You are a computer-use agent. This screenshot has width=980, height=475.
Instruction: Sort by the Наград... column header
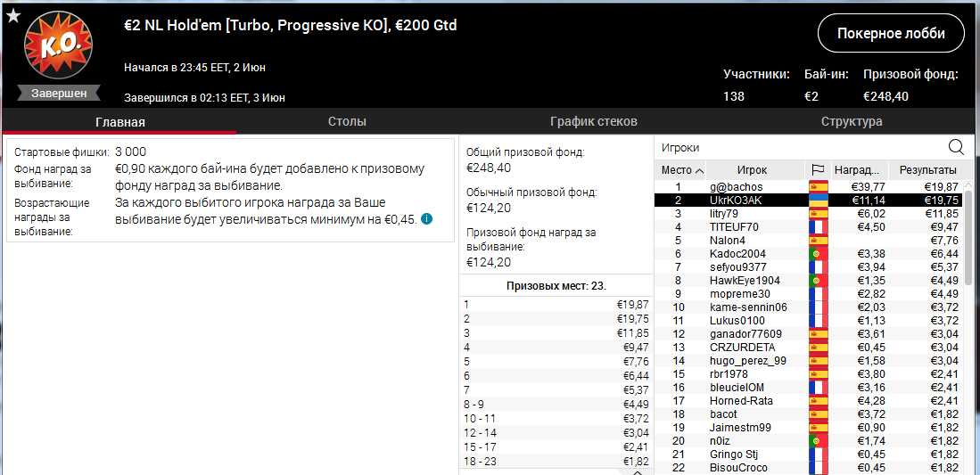pyautogui.click(x=860, y=170)
